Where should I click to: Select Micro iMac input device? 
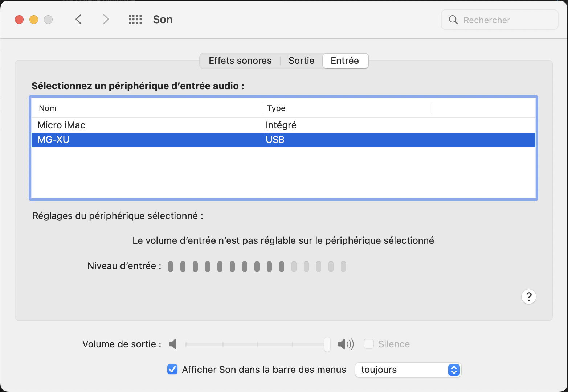[283, 125]
